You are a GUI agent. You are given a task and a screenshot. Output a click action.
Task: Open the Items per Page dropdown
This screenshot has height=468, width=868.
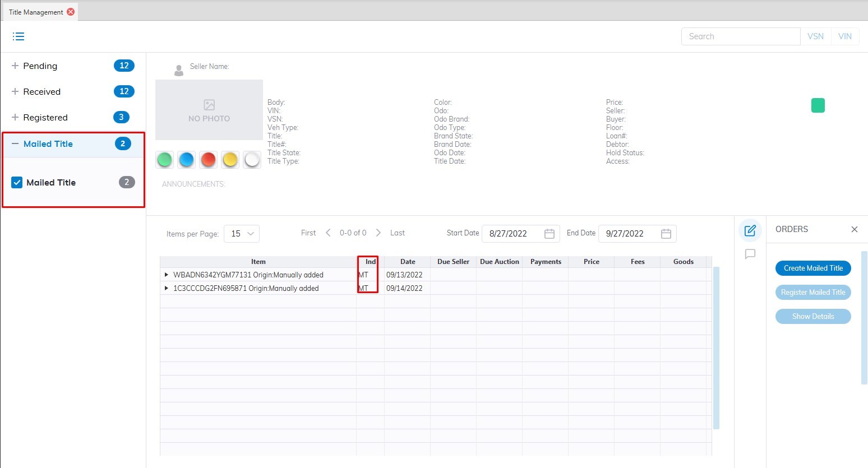(242, 234)
